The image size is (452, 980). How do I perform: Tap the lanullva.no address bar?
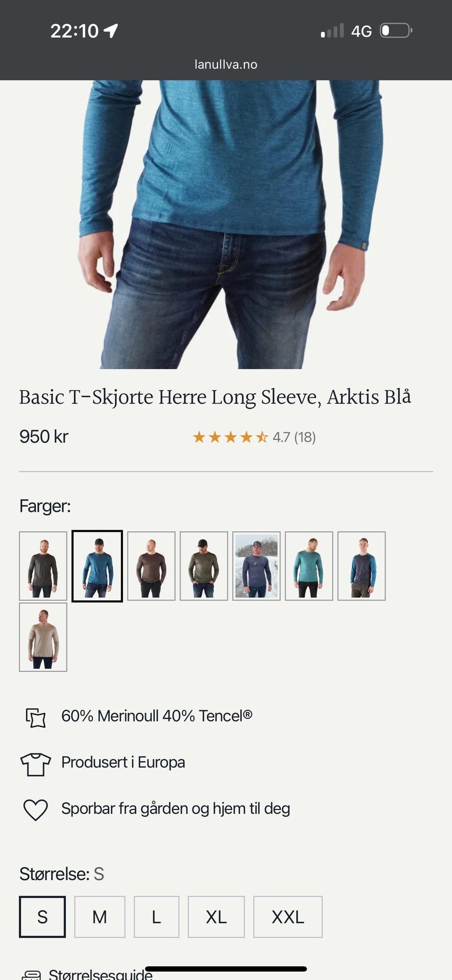coord(226,65)
